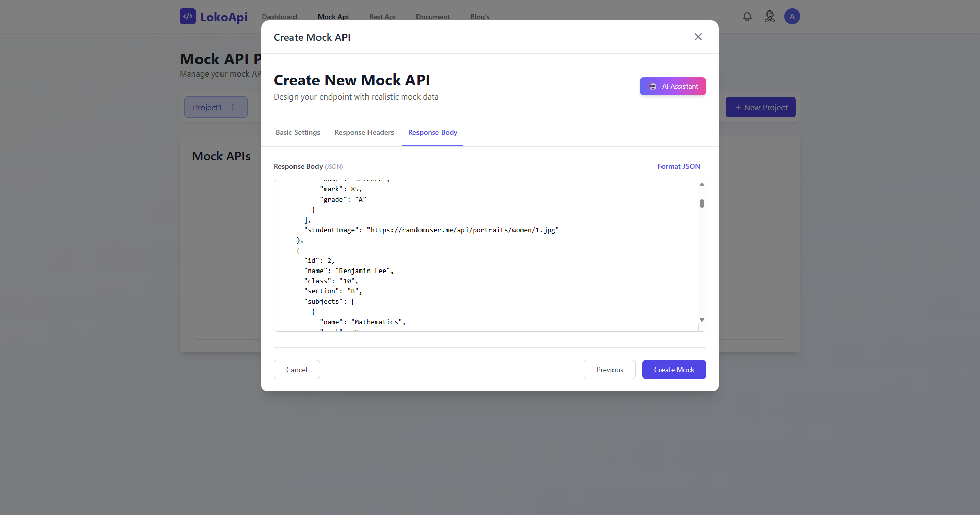Image resolution: width=980 pixels, height=515 pixels.
Task: Click the "subjects": [ line
Action: [x=329, y=302]
